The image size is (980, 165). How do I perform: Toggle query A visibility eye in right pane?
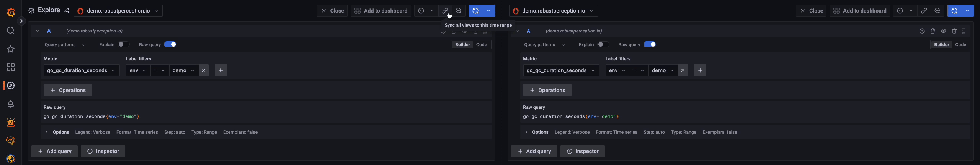tap(944, 31)
